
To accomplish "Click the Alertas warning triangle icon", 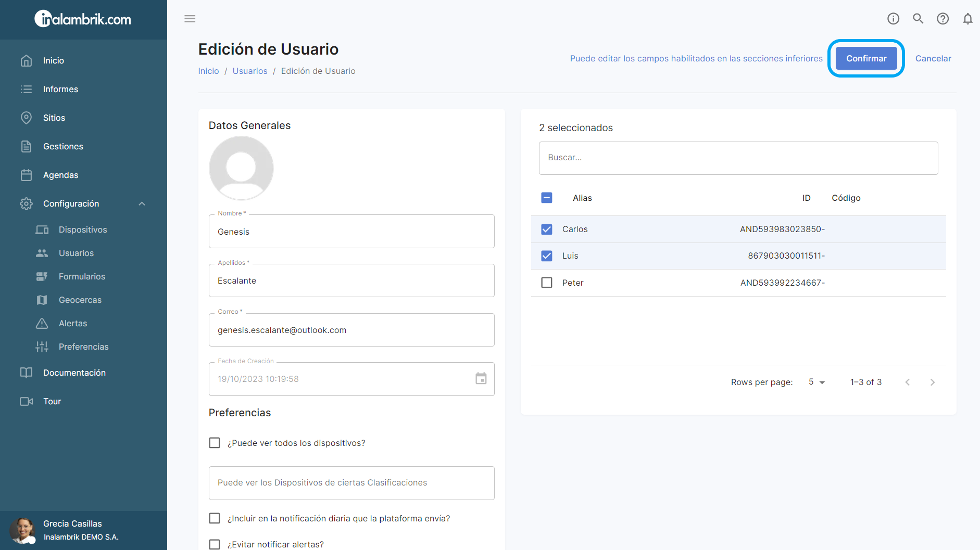I will pos(42,323).
